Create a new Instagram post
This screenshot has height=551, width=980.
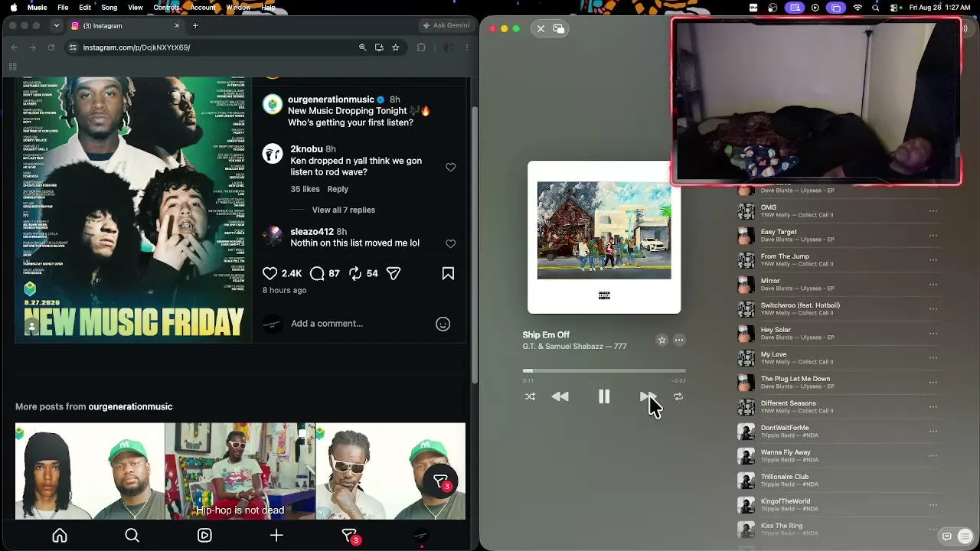tap(276, 536)
